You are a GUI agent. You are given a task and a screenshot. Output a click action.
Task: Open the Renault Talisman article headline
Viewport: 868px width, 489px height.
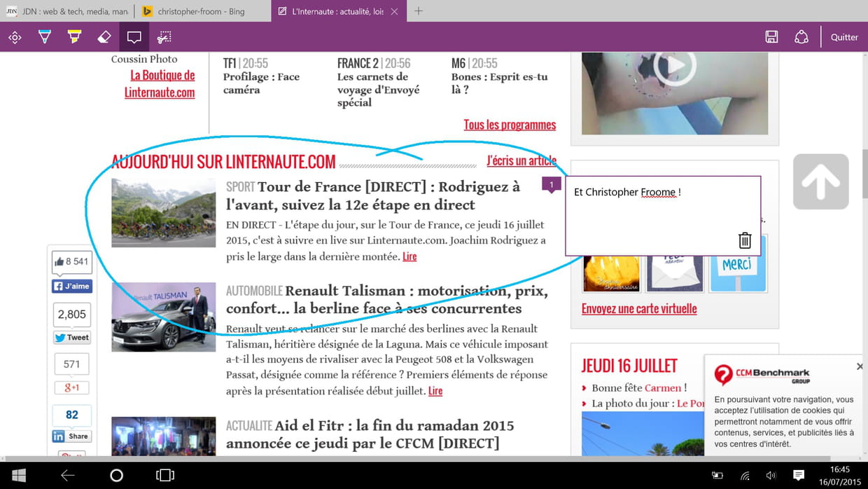click(x=387, y=299)
